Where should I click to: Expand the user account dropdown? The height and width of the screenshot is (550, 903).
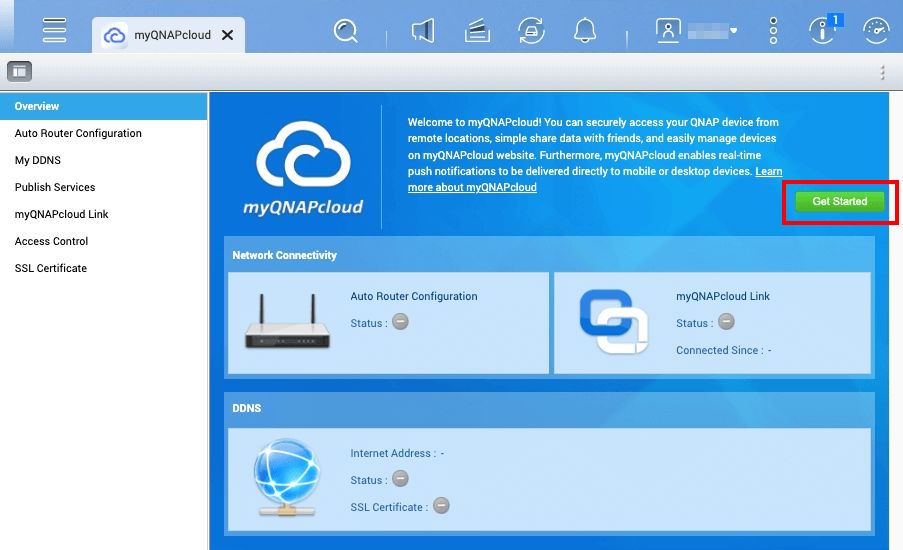pos(697,31)
